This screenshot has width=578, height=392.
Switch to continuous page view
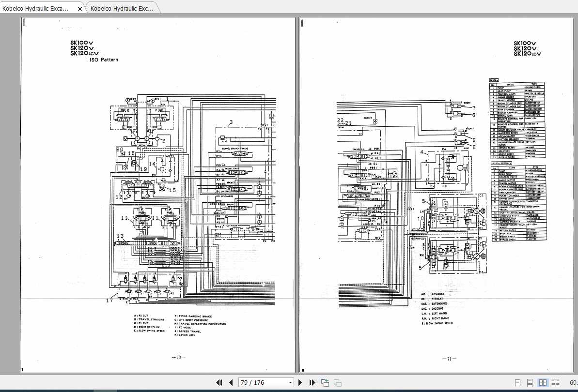click(530, 383)
